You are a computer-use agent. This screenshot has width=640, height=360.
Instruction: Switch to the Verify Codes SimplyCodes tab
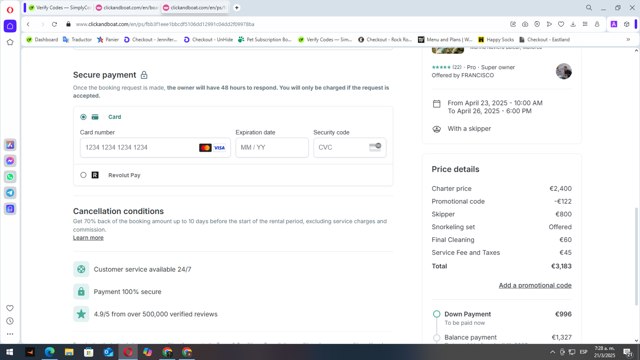pos(59,8)
